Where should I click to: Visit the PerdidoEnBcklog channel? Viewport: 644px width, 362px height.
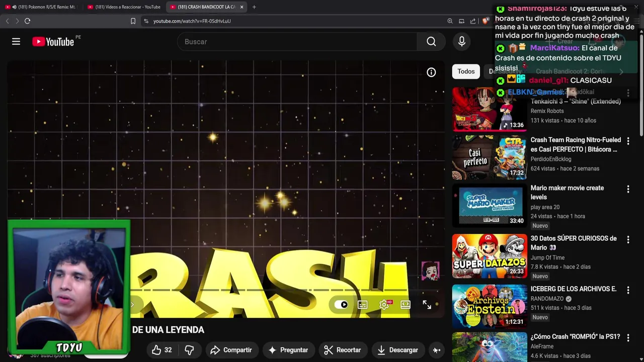(x=551, y=159)
